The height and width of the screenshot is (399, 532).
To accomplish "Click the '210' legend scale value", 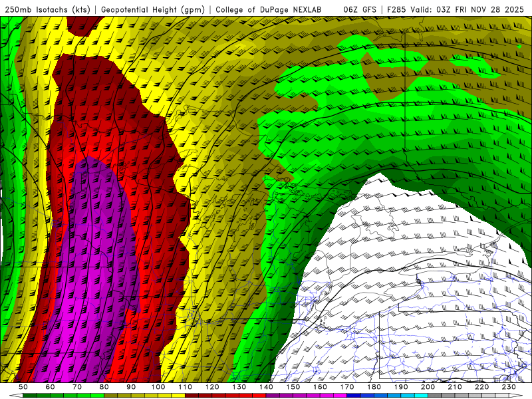I will click(x=455, y=387).
